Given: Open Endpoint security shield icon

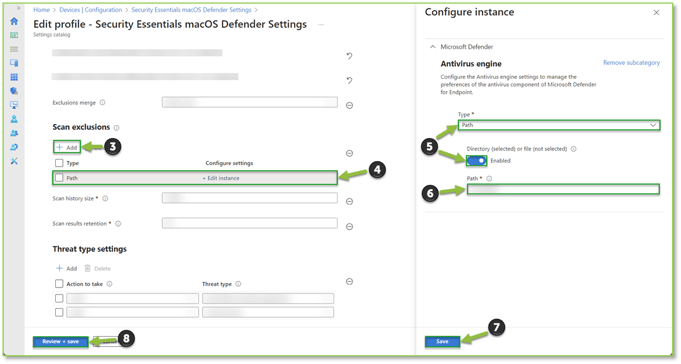Looking at the screenshot, I should click(14, 91).
